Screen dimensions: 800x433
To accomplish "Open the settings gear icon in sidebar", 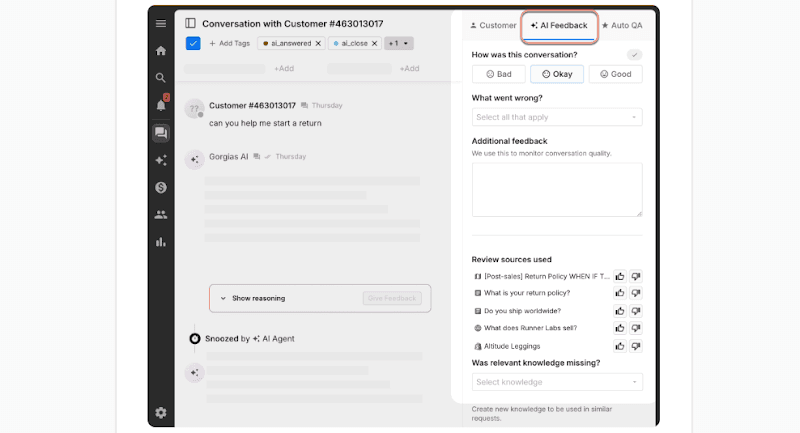I will pos(161,413).
